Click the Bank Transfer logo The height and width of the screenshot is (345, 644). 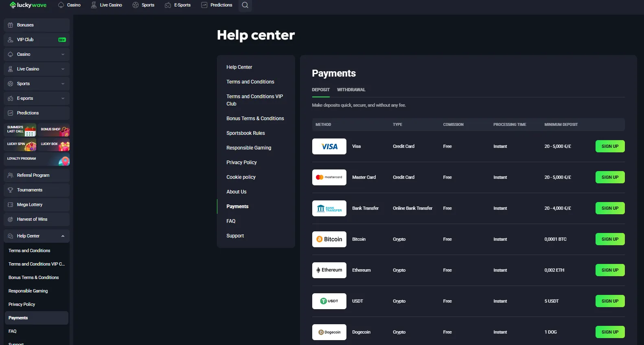tap(329, 208)
